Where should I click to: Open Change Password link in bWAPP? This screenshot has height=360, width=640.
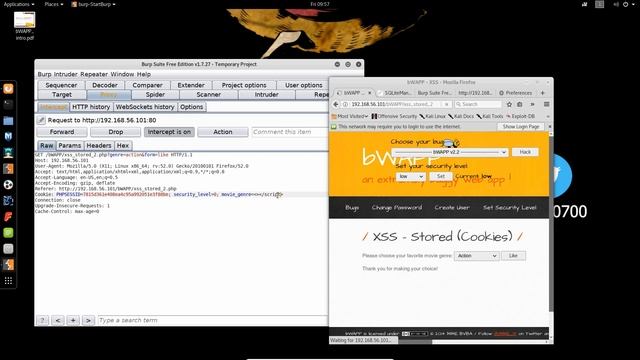(x=397, y=208)
